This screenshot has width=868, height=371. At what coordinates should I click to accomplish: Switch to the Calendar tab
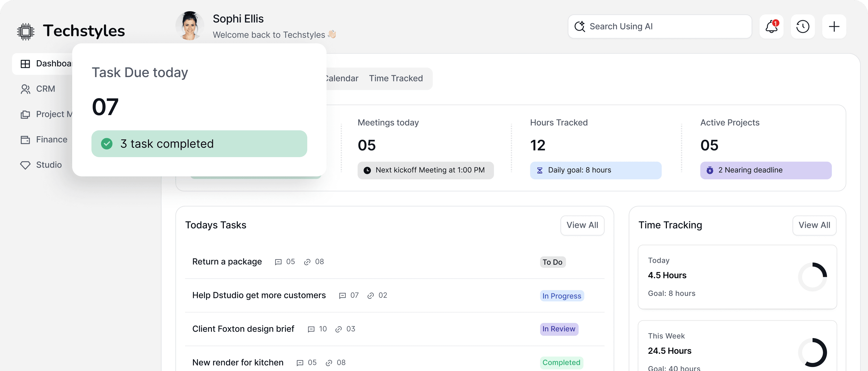pos(342,78)
